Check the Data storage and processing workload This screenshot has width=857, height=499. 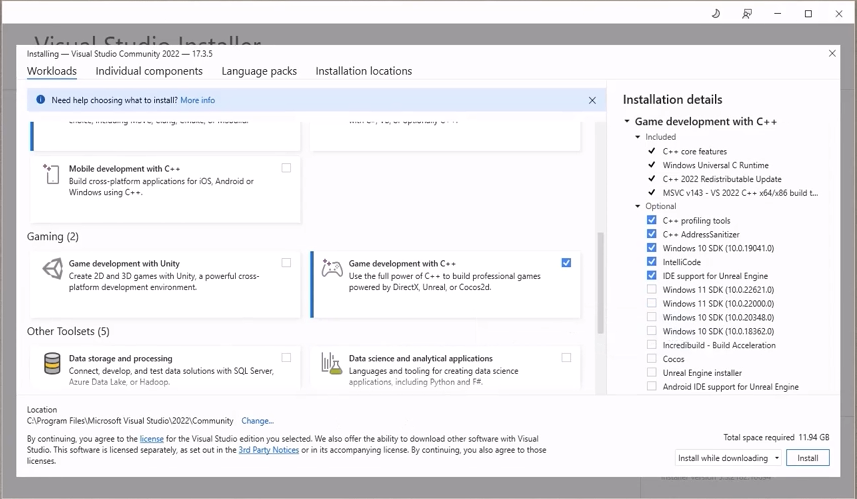pyautogui.click(x=286, y=357)
